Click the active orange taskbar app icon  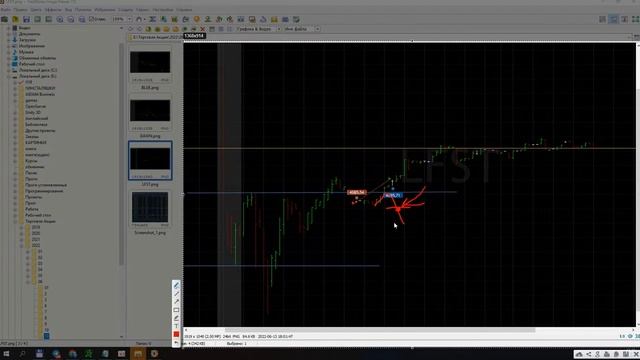pos(138,353)
